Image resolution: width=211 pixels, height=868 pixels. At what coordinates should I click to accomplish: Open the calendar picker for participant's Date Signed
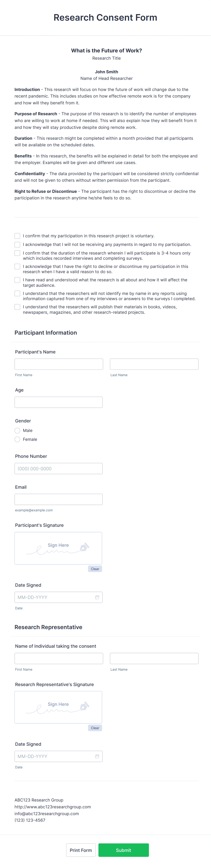coord(97,597)
